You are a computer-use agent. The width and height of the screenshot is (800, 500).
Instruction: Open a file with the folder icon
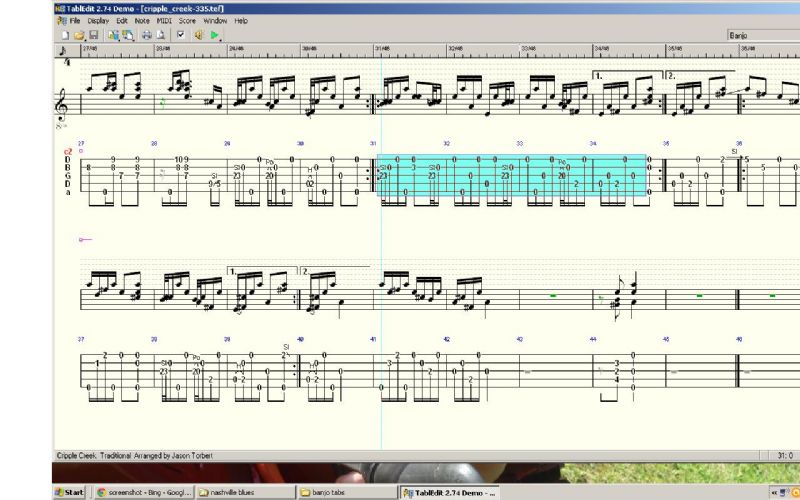coord(79,35)
